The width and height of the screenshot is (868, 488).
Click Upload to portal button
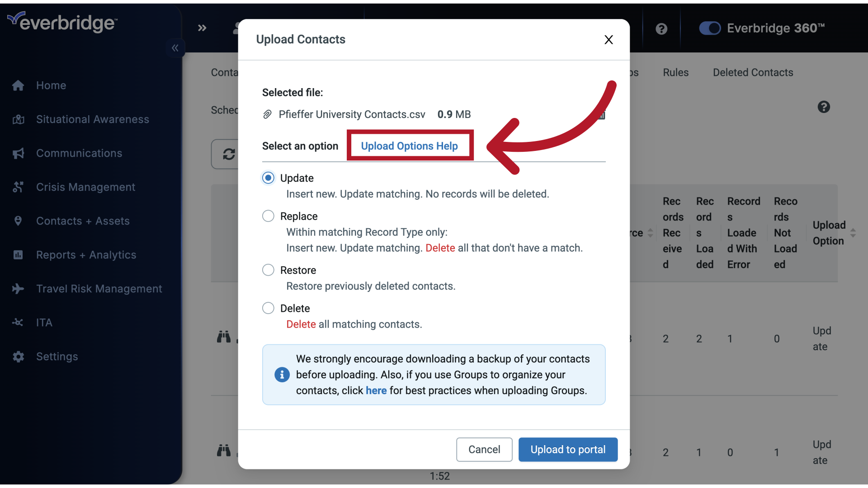(x=568, y=450)
